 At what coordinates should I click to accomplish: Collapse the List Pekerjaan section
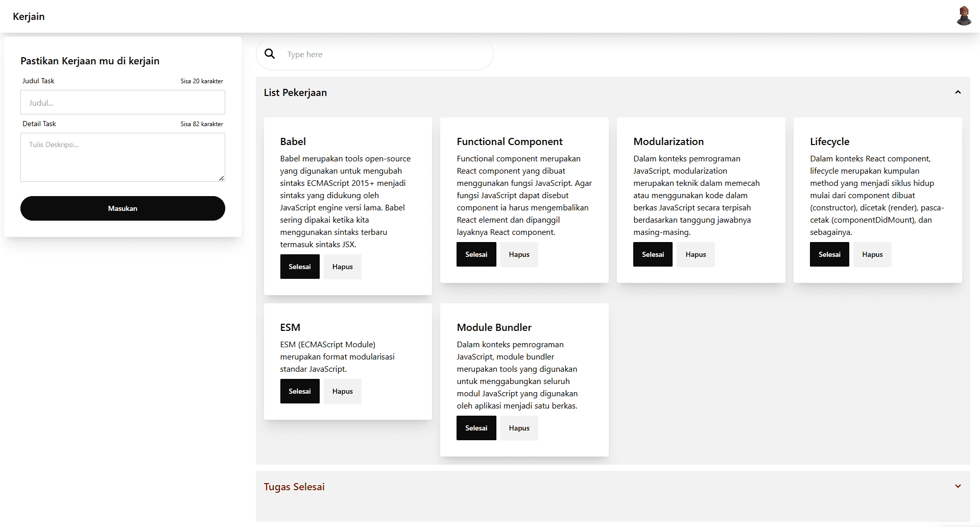click(958, 92)
